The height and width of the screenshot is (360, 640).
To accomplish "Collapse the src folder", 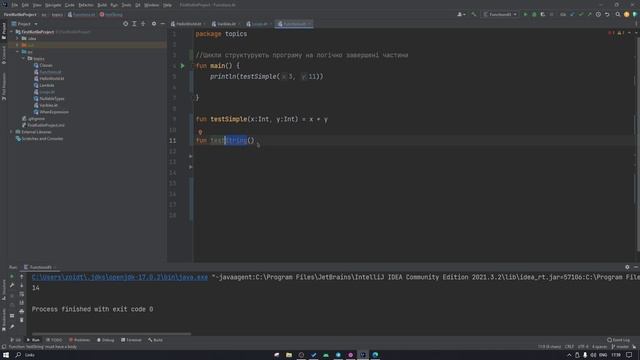I will 18,52.
